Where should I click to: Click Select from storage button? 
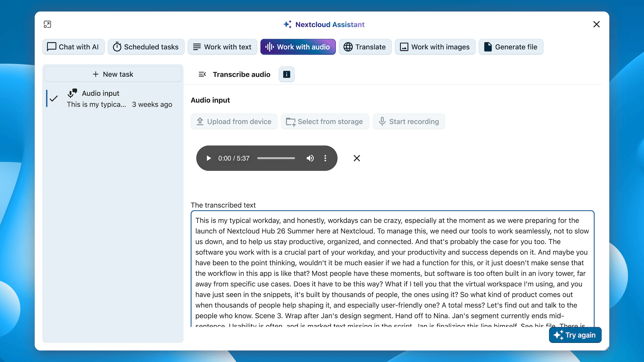(x=325, y=121)
